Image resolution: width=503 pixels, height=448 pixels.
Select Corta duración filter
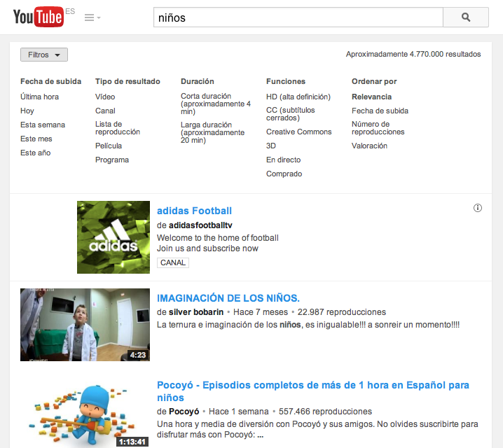click(216, 104)
